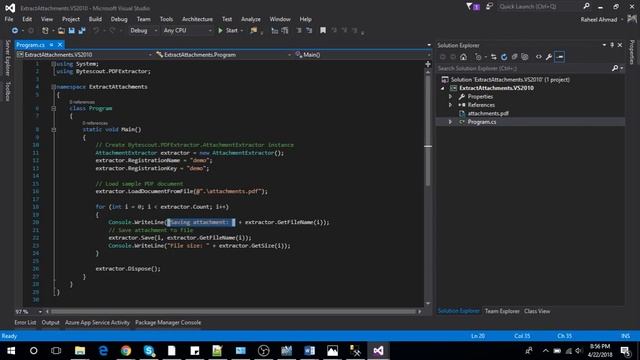Open the Debug menu
This screenshot has height=360, width=640.
(x=119, y=19)
